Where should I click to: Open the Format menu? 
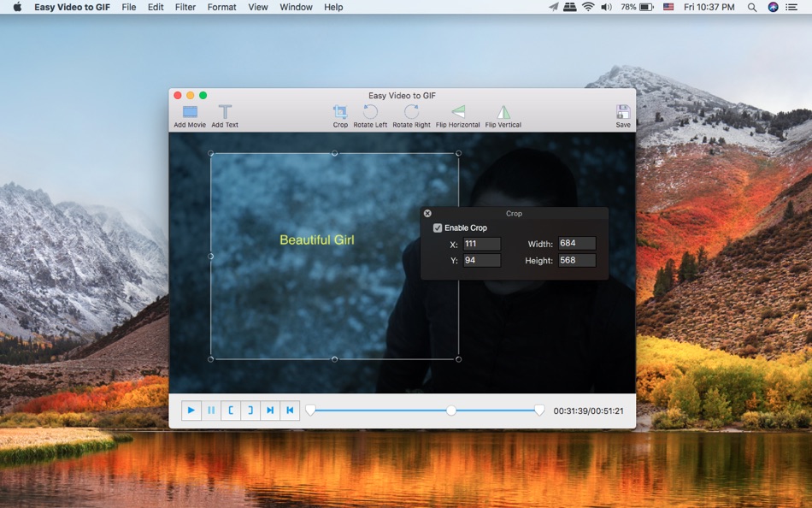coord(221,7)
